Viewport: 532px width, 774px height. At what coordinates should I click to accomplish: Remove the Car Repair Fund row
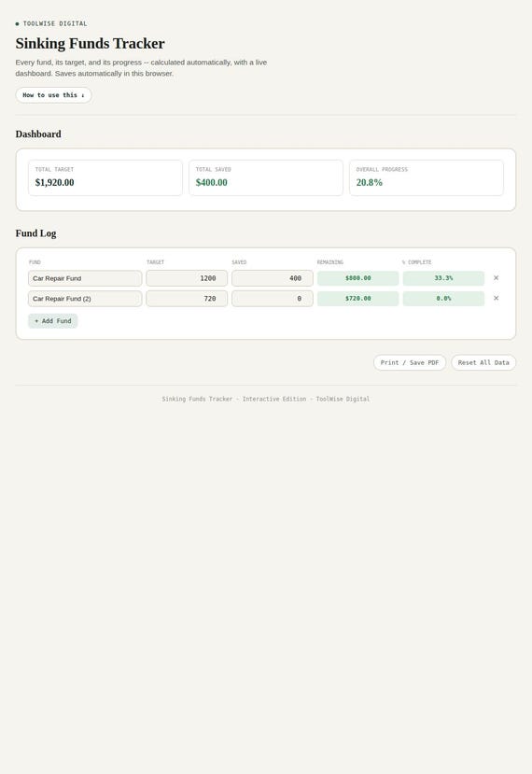point(496,278)
